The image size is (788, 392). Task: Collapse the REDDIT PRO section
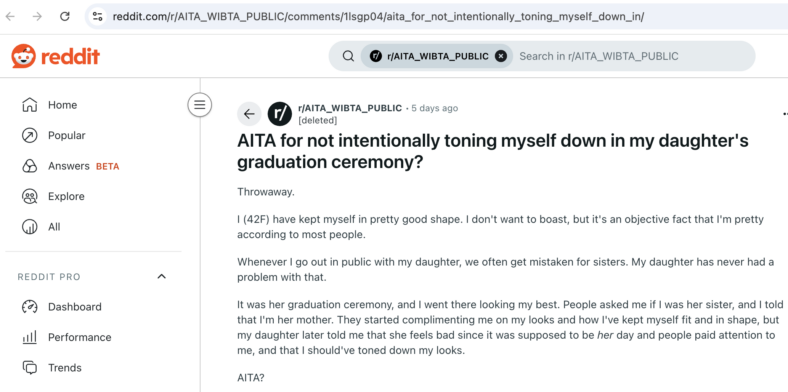(x=161, y=276)
